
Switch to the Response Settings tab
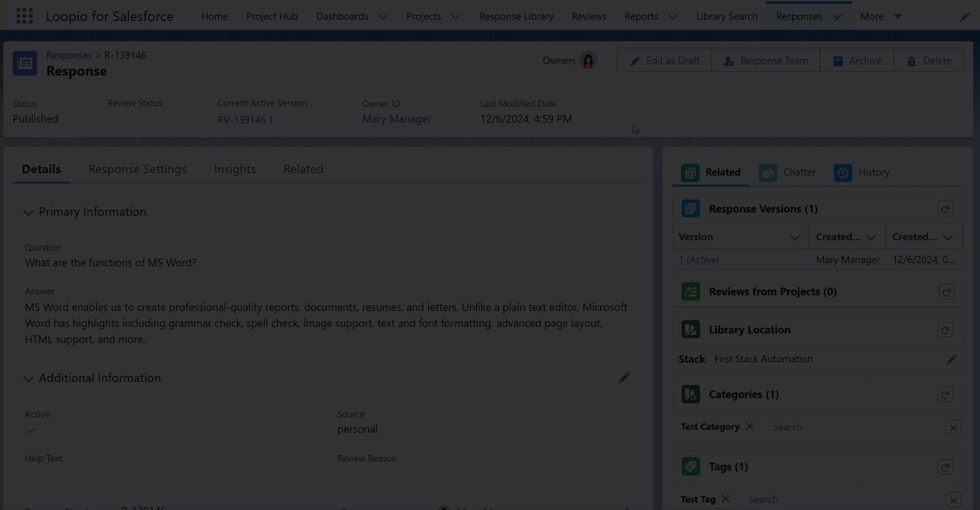click(x=137, y=169)
